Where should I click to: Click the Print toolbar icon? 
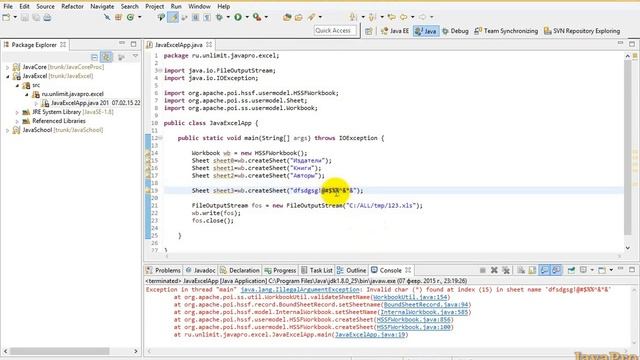(47, 17)
